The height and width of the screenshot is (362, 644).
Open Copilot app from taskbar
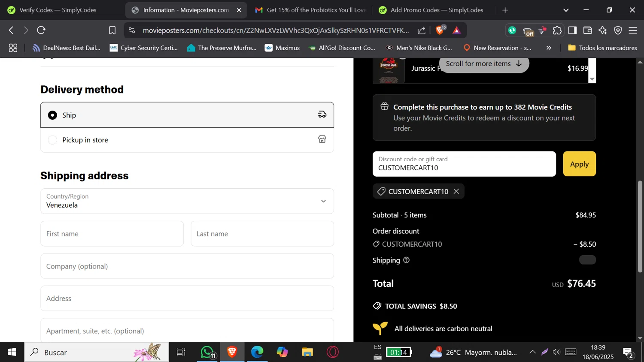coord(282,352)
